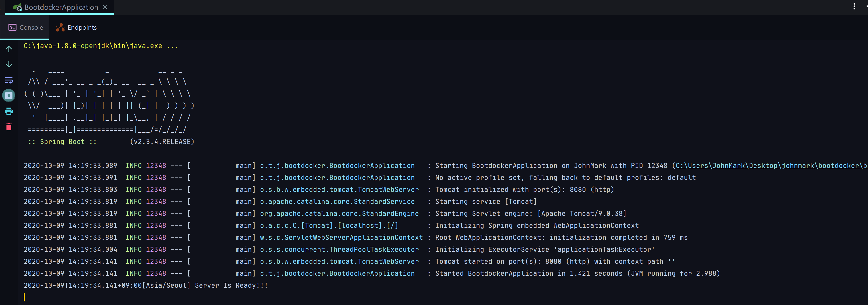The image size is (868, 305).
Task: Close the BootdockerApplication run tab
Action: click(105, 7)
